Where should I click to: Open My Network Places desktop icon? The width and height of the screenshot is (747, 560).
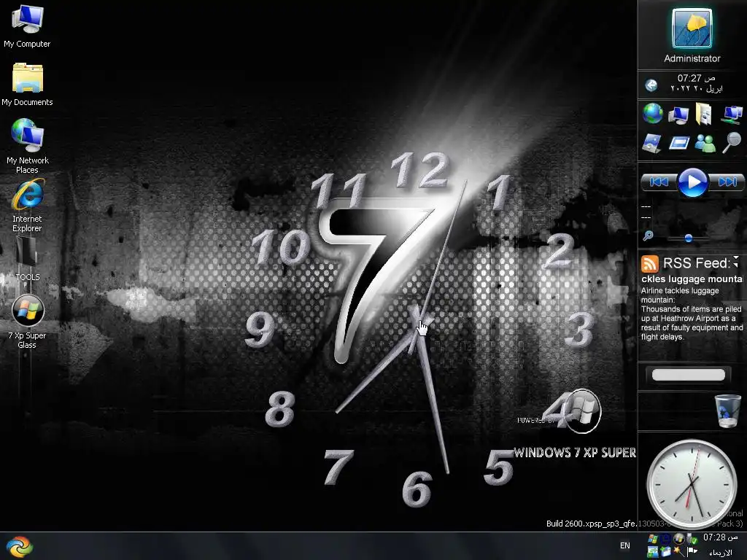click(x=27, y=146)
